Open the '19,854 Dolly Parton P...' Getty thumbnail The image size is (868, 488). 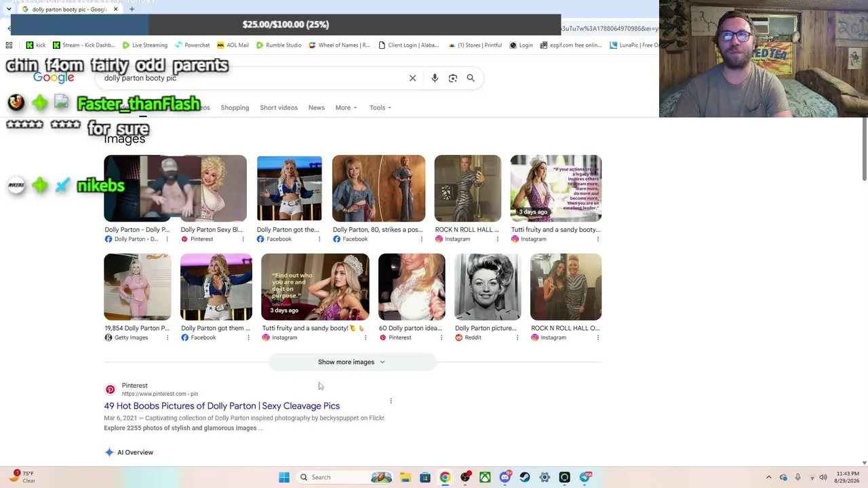[x=138, y=287]
